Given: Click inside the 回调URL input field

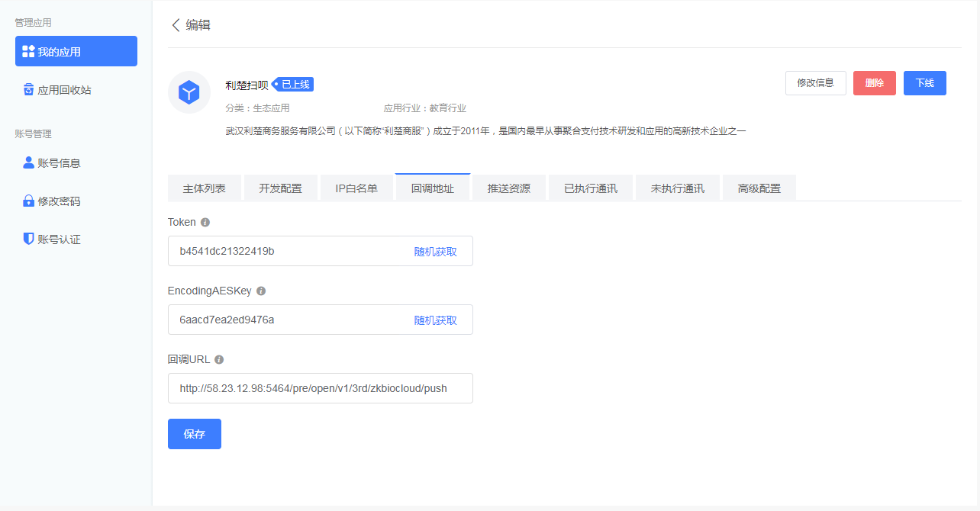Looking at the screenshot, I should pos(320,388).
